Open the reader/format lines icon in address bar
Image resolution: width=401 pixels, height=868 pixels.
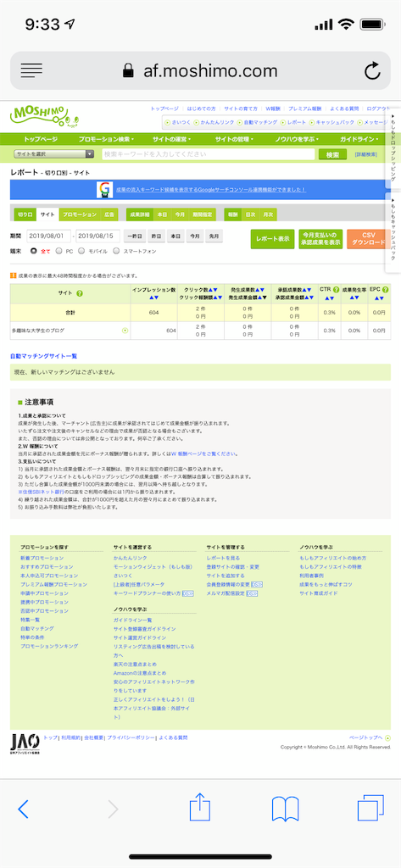[x=31, y=70]
